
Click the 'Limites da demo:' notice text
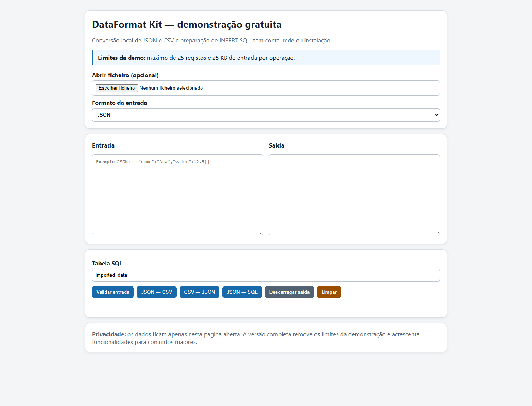tap(122, 58)
